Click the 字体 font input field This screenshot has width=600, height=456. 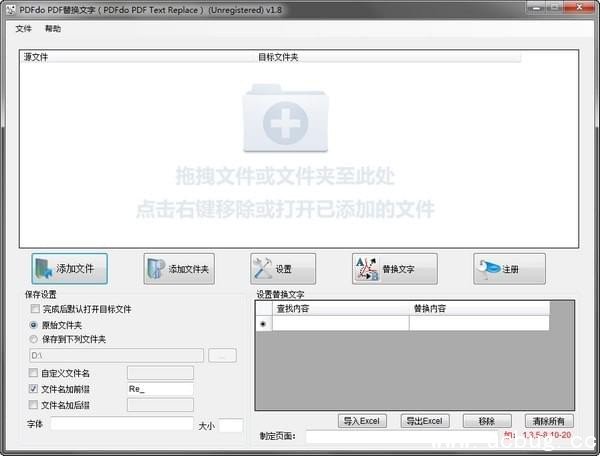121,425
